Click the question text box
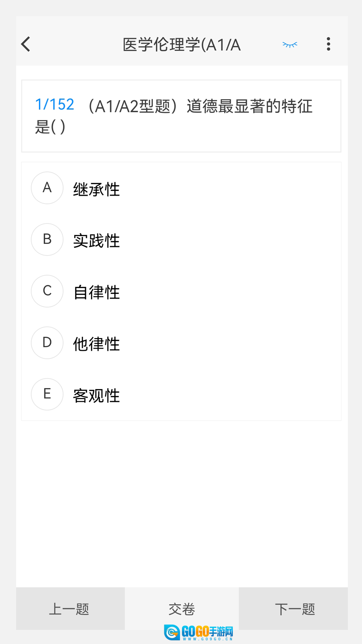The width and height of the screenshot is (362, 644). pos(181,116)
